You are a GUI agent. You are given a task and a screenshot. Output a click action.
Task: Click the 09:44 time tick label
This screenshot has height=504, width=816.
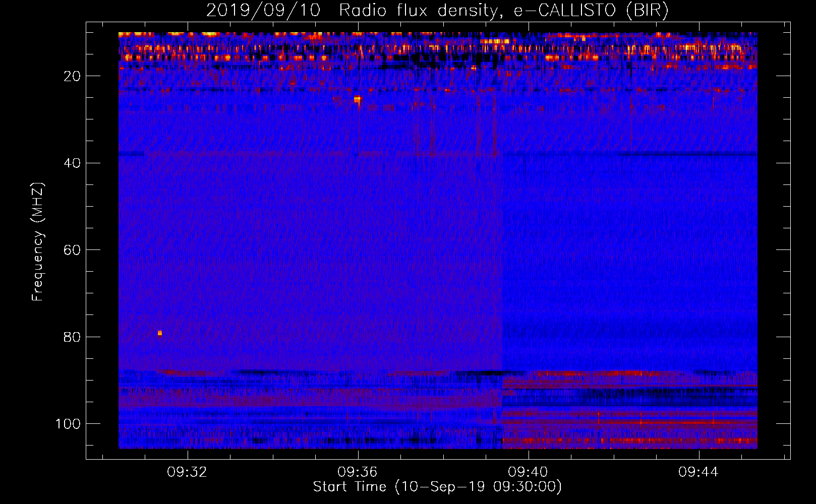pos(698,472)
